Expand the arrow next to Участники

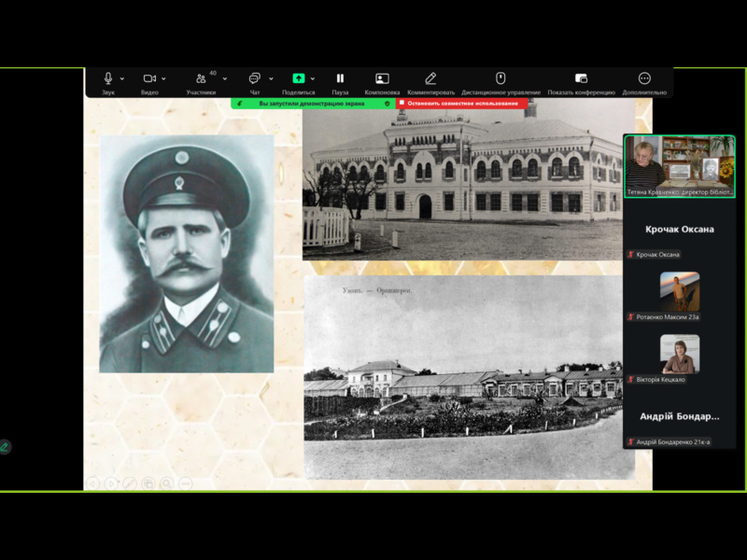[225, 79]
